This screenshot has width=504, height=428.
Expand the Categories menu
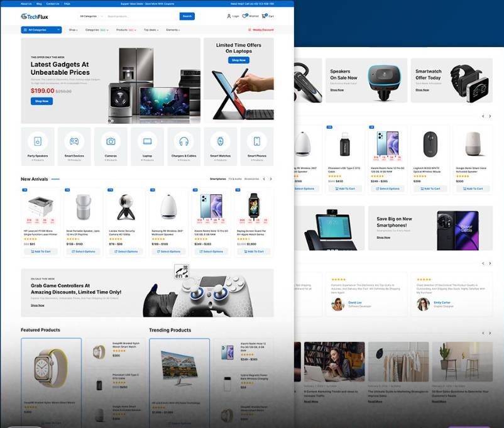pos(97,30)
